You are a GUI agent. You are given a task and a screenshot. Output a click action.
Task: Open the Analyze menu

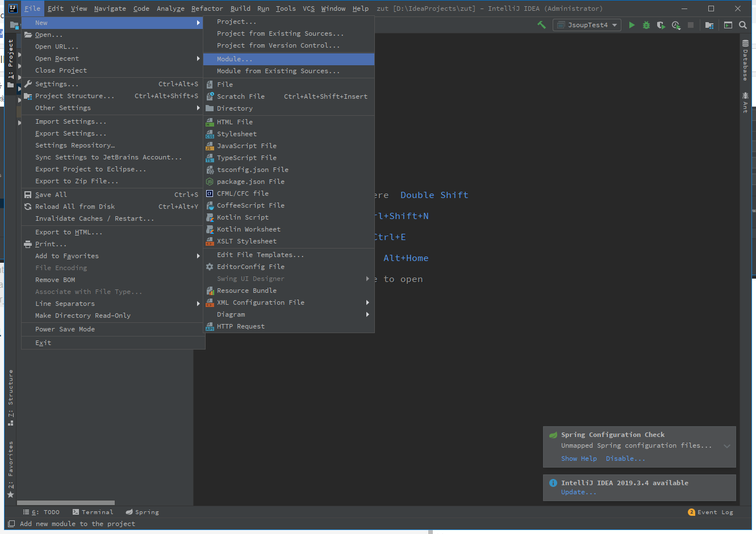pos(170,9)
